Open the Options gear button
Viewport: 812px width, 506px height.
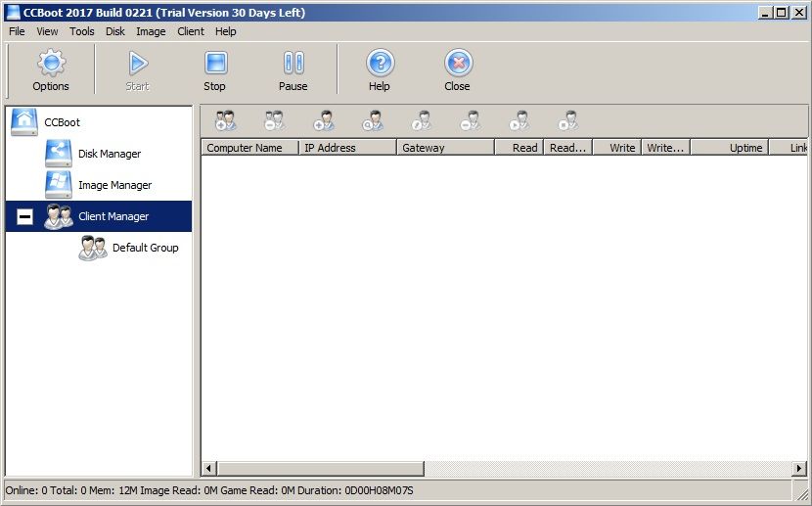tap(51, 70)
